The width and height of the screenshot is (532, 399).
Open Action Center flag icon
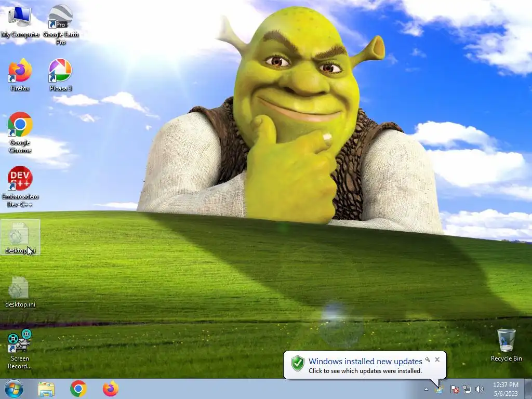click(454, 389)
